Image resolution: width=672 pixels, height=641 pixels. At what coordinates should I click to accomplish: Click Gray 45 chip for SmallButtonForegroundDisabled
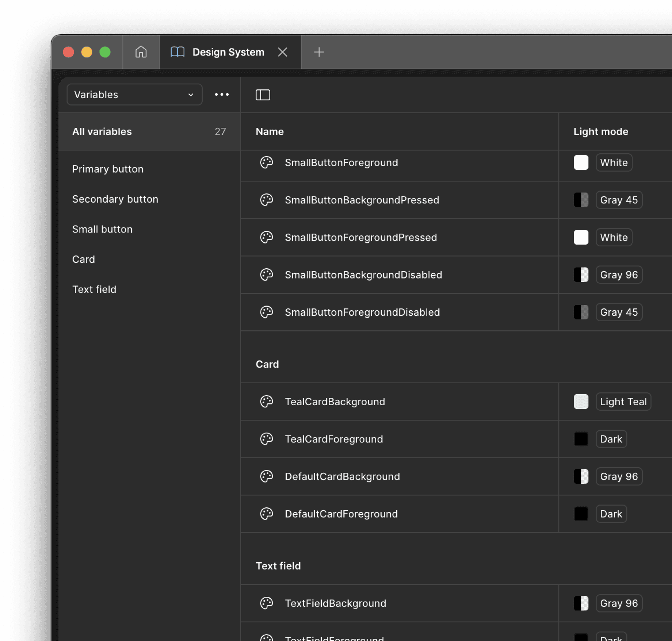tap(619, 312)
